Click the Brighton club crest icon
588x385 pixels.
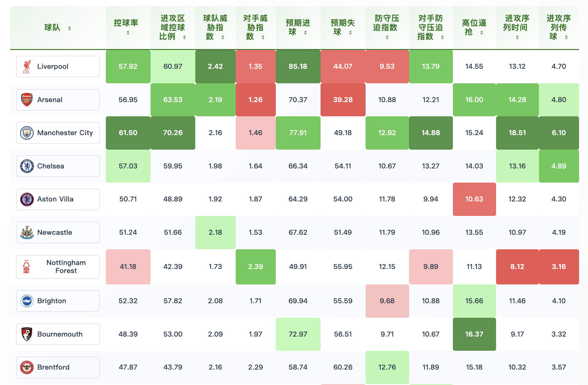click(27, 301)
